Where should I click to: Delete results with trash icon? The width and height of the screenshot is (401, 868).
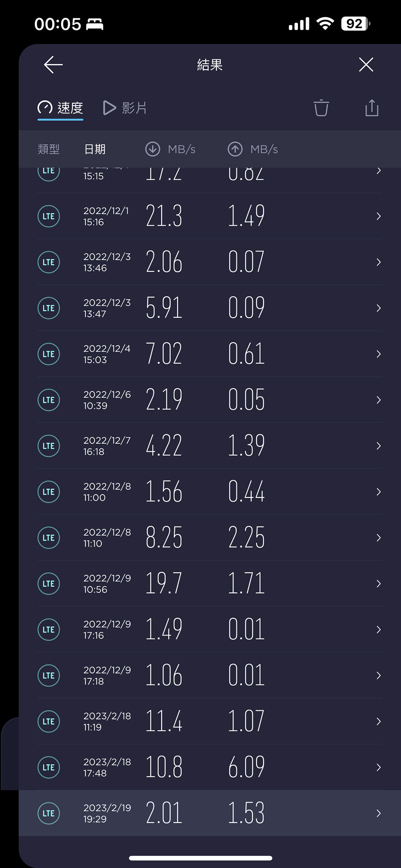coord(321,108)
